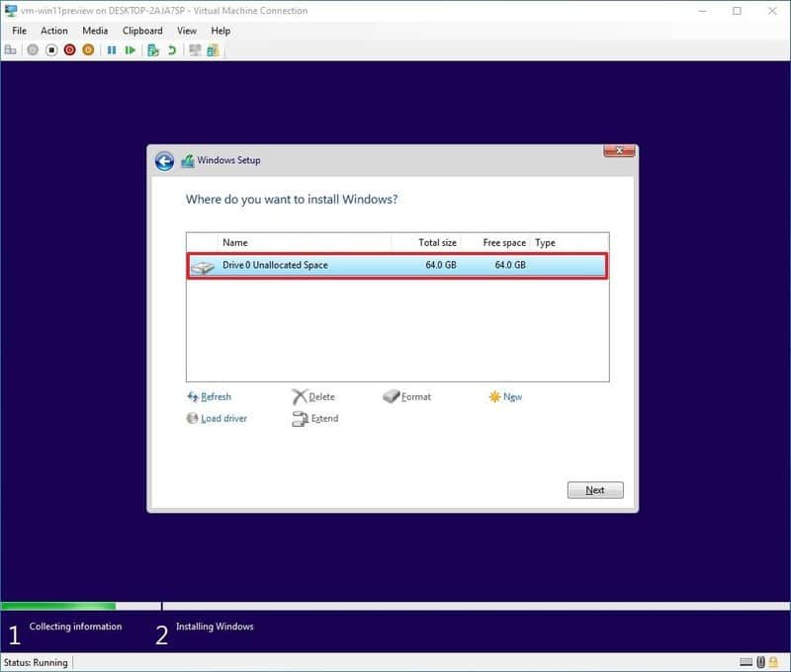791x672 pixels.
Task: Refresh the drive list
Action: (x=209, y=396)
